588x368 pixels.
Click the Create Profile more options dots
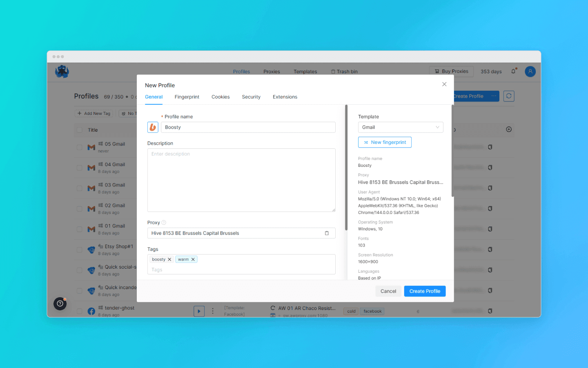click(x=494, y=96)
